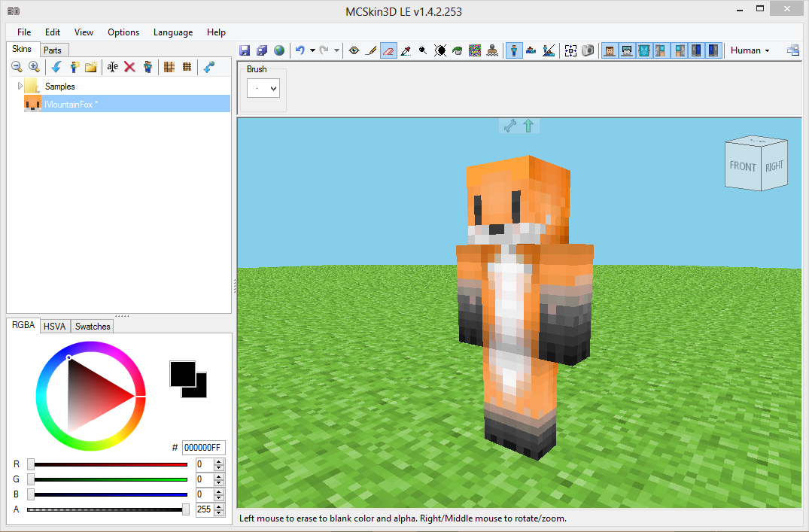This screenshot has width=809, height=532.
Task: Open the Brush size dropdown
Action: tap(263, 88)
